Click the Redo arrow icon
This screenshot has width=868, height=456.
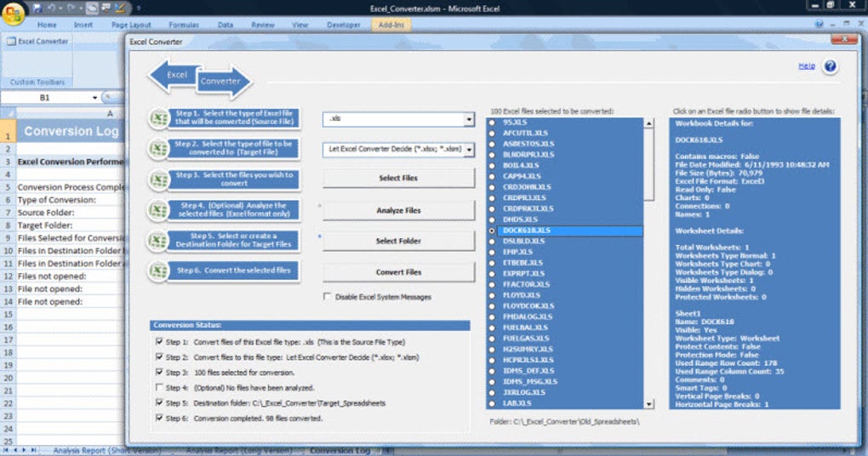(71, 9)
